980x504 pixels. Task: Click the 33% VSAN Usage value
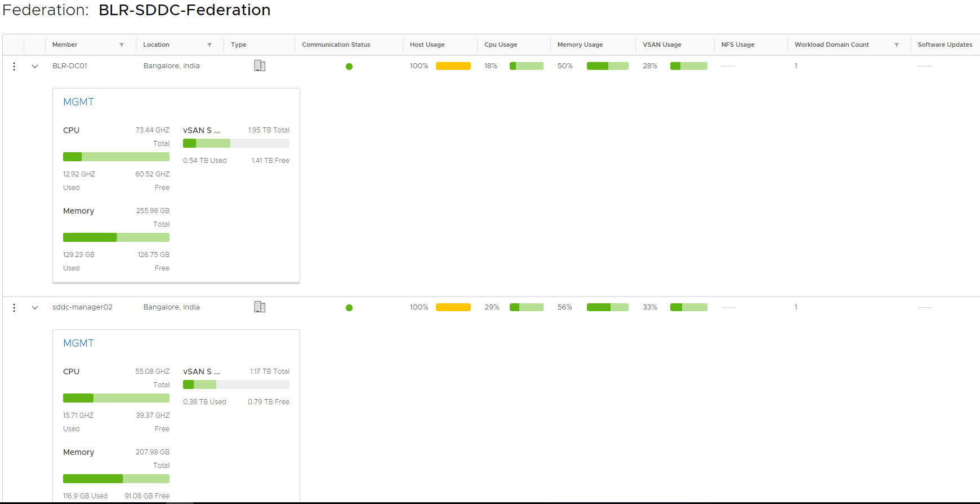click(x=650, y=307)
